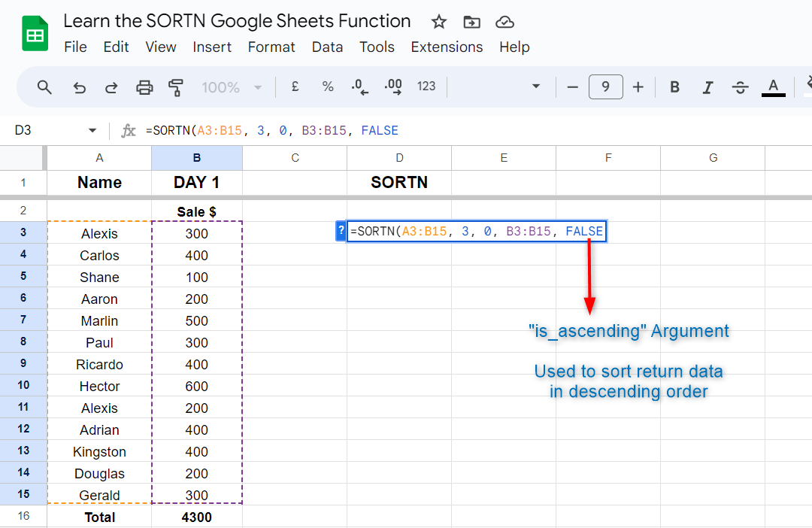812x528 pixels.
Task: Open the Insert menu
Action: (212, 47)
